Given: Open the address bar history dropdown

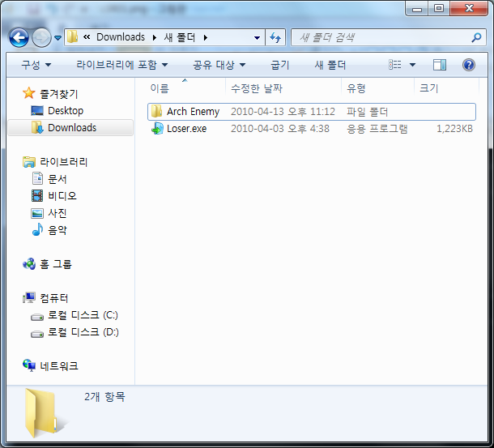Looking at the screenshot, I should point(257,38).
